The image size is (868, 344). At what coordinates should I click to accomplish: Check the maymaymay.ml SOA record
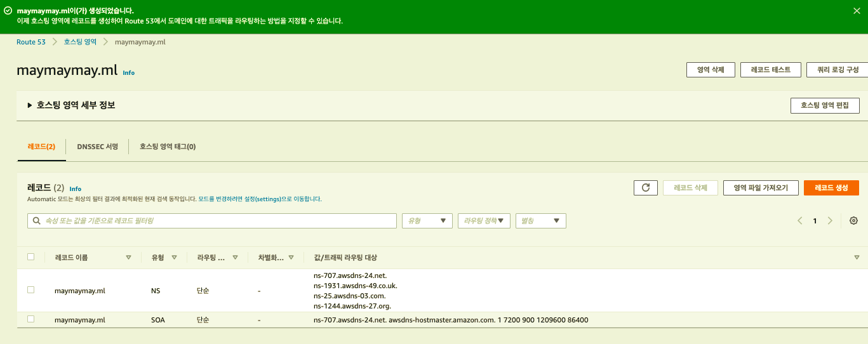click(x=30, y=319)
